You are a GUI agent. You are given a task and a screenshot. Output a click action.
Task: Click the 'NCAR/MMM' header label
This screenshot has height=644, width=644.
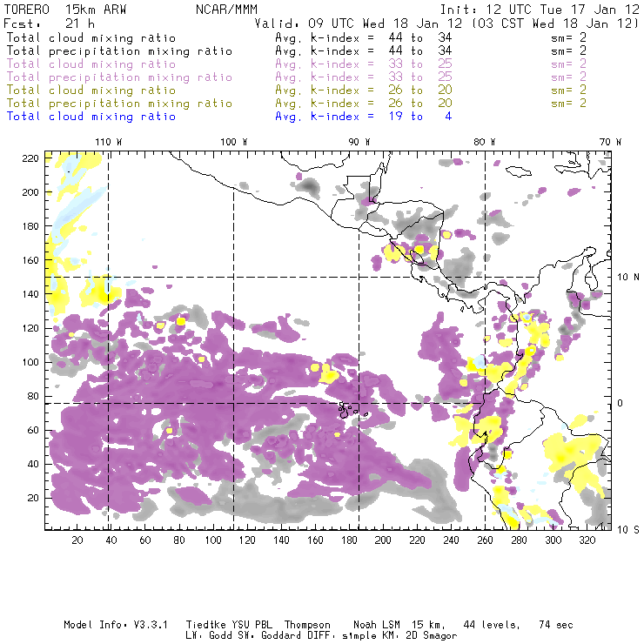(226, 10)
